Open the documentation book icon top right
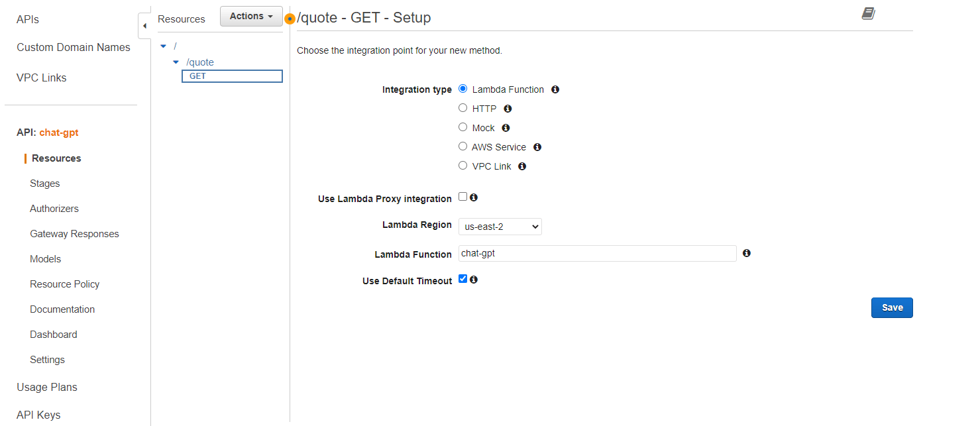Viewport: 980px width, 426px height. point(868,13)
